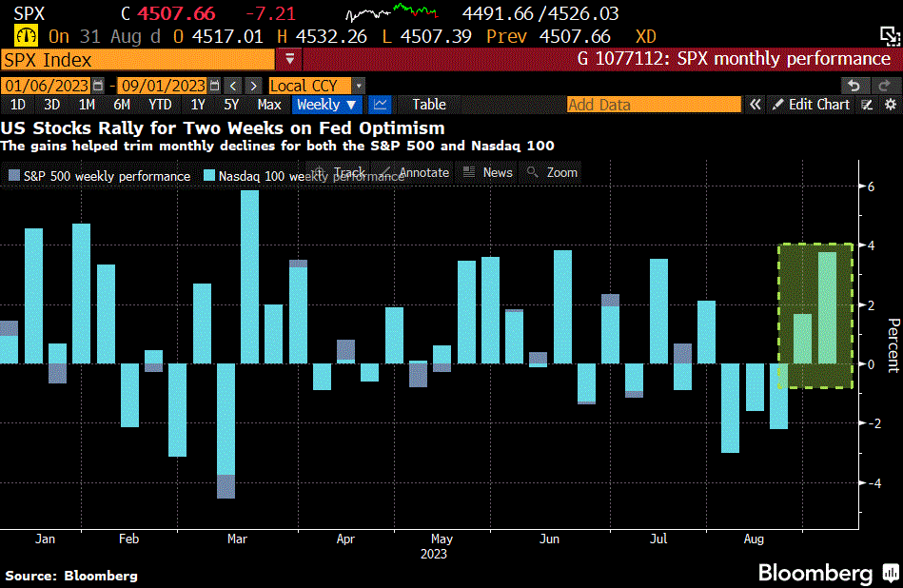Viewport: 903px width, 588px height.
Task: Click the line chart type icon
Action: coord(380,105)
